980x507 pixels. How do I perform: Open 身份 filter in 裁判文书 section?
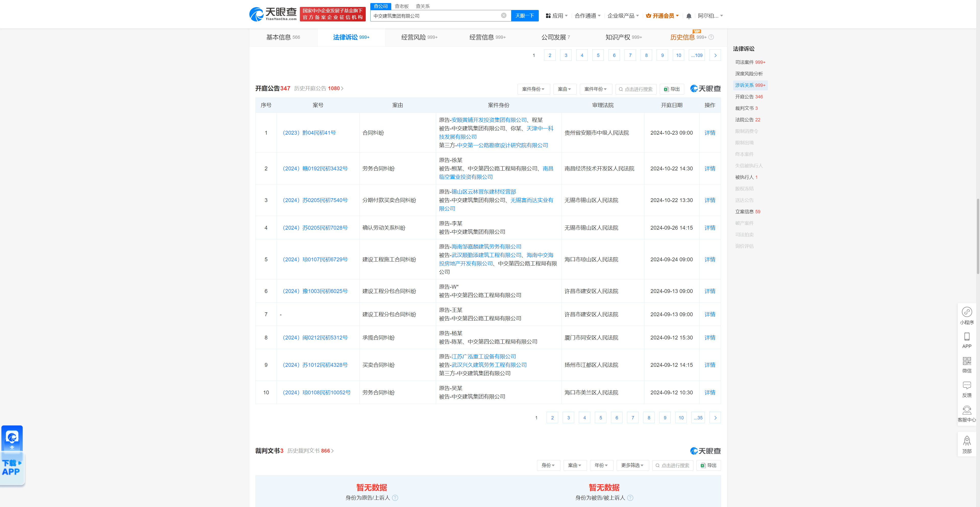point(548,466)
